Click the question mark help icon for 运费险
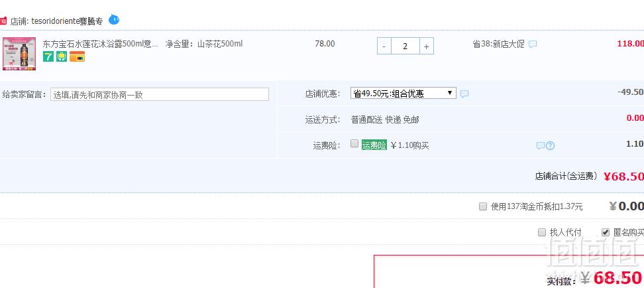 click(551, 145)
